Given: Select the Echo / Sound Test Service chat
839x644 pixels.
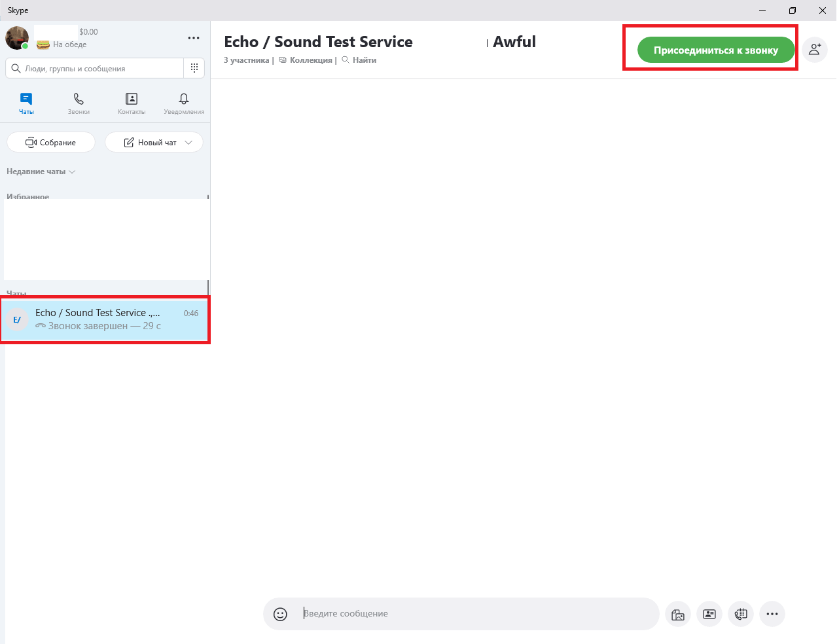Looking at the screenshot, I should [105, 319].
